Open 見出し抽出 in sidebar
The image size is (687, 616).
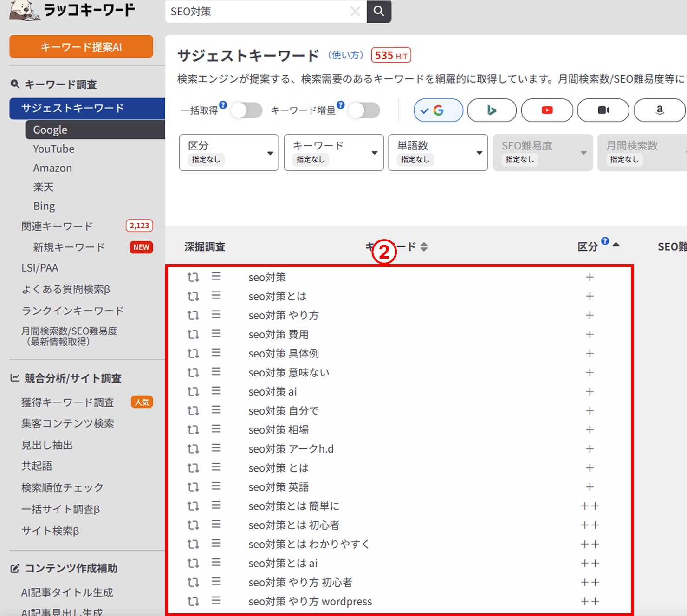[47, 445]
